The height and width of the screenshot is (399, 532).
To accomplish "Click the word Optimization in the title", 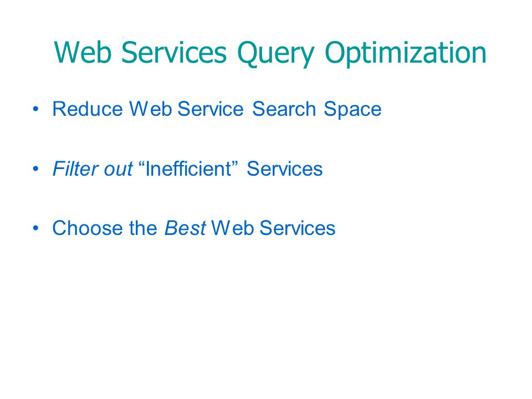I will (x=406, y=54).
